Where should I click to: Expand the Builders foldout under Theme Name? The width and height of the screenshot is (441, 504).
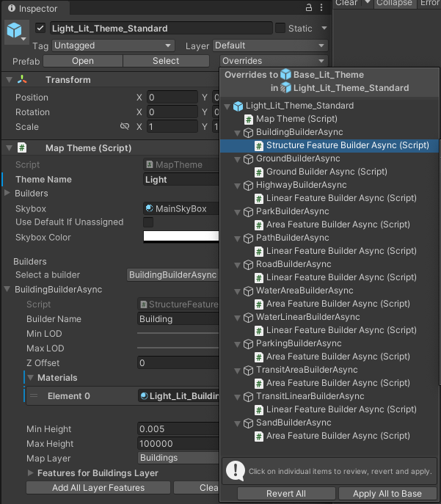pos(7,193)
